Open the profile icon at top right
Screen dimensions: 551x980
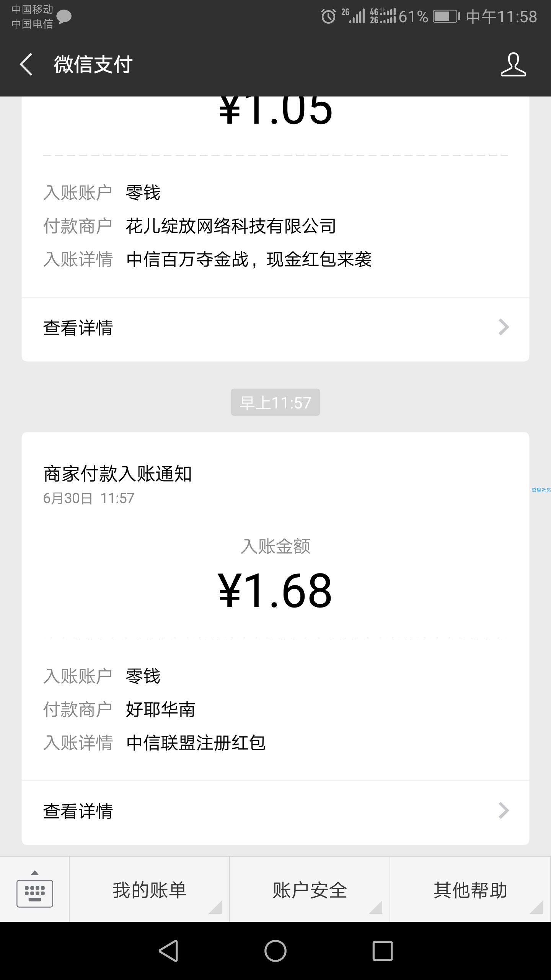[513, 64]
